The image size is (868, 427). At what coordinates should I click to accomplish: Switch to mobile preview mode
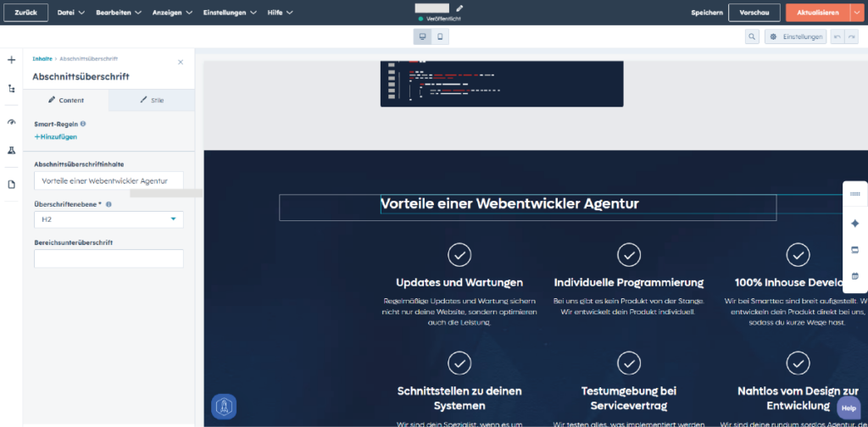[x=440, y=36]
